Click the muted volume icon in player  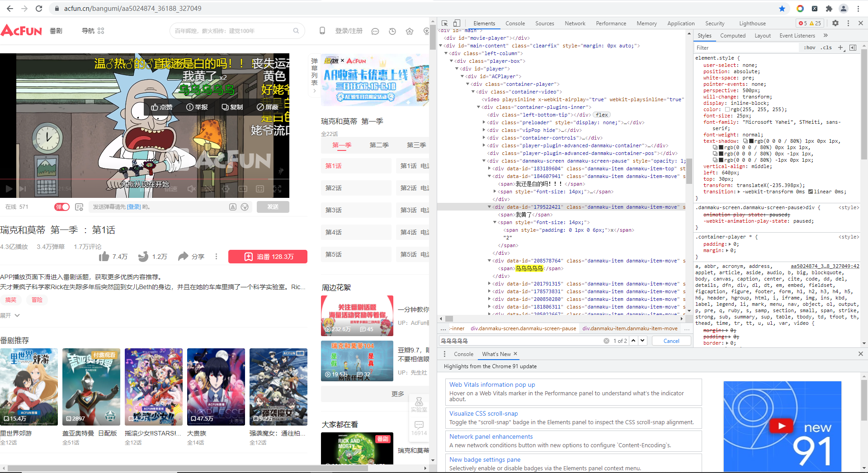(192, 189)
